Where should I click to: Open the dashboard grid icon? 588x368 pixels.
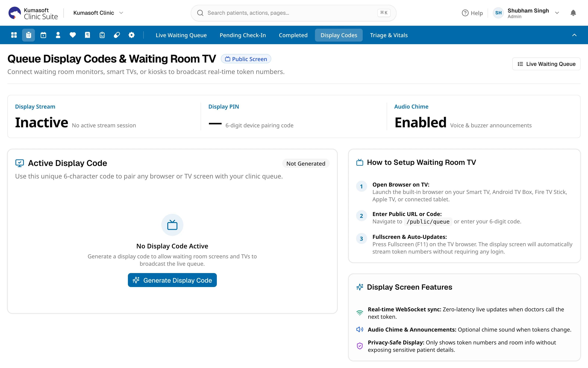point(14,35)
